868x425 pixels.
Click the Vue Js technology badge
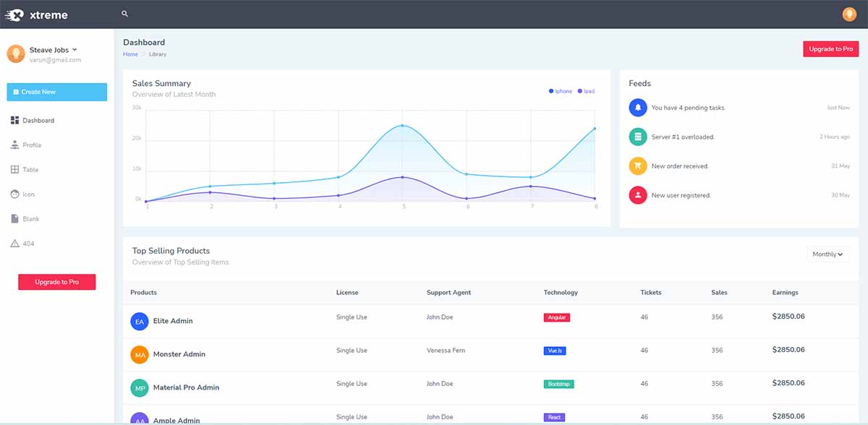point(555,351)
